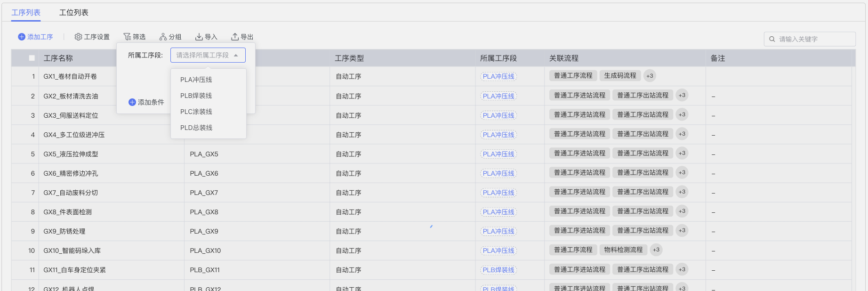Click PLA冲压线 link in row 5

[x=498, y=154]
